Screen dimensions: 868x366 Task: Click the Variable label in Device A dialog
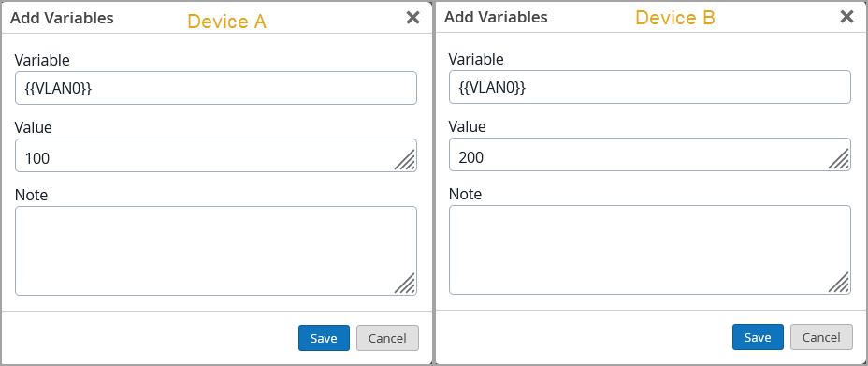click(x=42, y=60)
